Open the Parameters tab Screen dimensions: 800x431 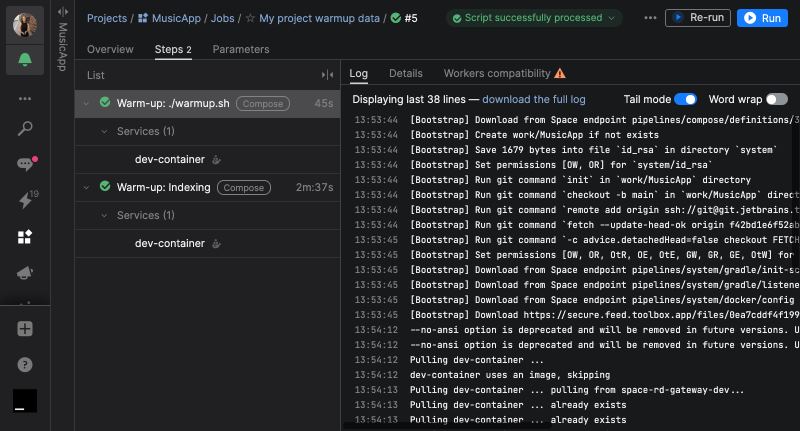tap(241, 49)
